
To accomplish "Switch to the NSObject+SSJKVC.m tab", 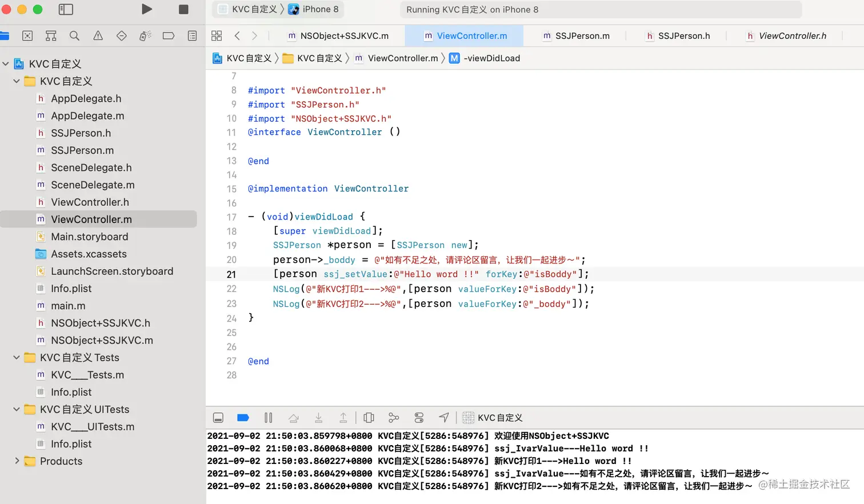I will click(x=338, y=35).
